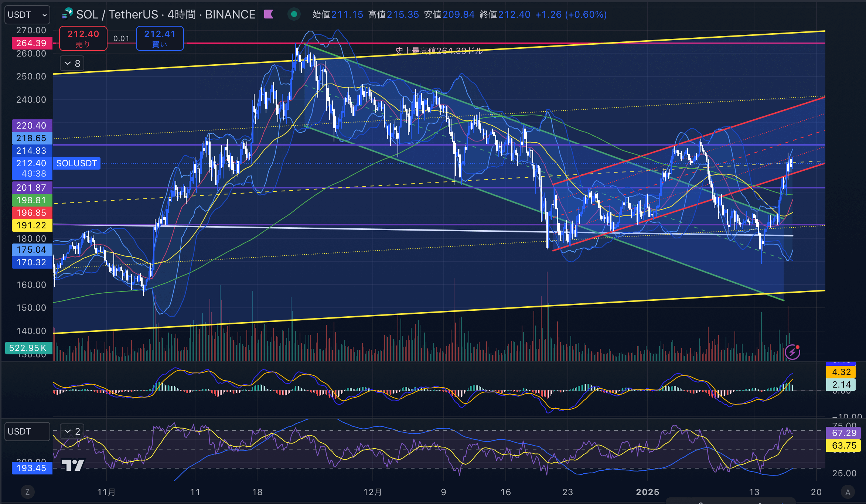Click the 170.32 blue price label
866x504 pixels.
point(32,262)
